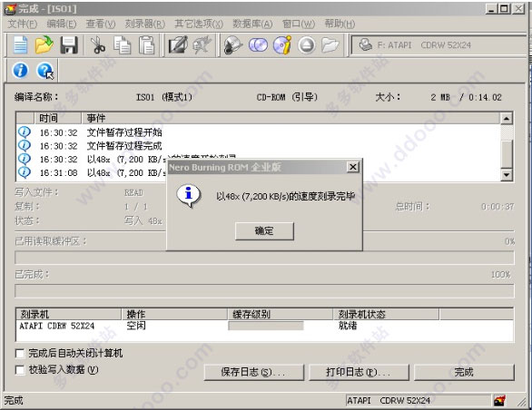This screenshot has width=532, height=410.
Task: Click the 就绪 recorder status cell
Action: tap(348, 326)
